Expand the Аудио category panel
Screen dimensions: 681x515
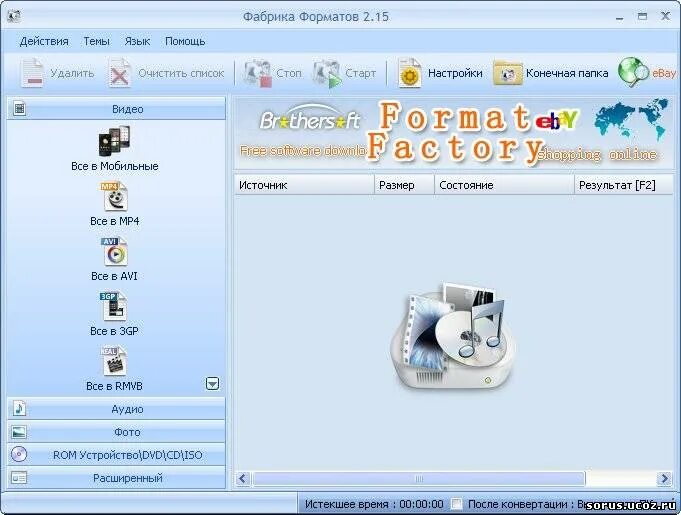(116, 409)
